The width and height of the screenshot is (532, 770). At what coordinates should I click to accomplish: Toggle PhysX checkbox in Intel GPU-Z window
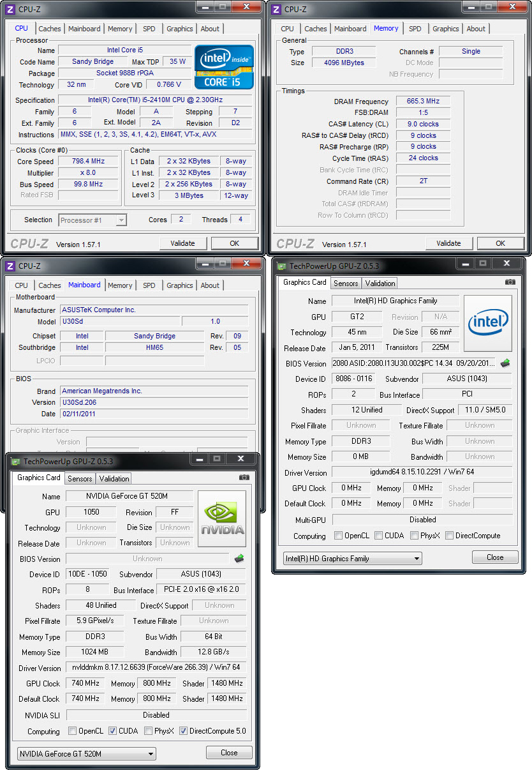pos(415,536)
